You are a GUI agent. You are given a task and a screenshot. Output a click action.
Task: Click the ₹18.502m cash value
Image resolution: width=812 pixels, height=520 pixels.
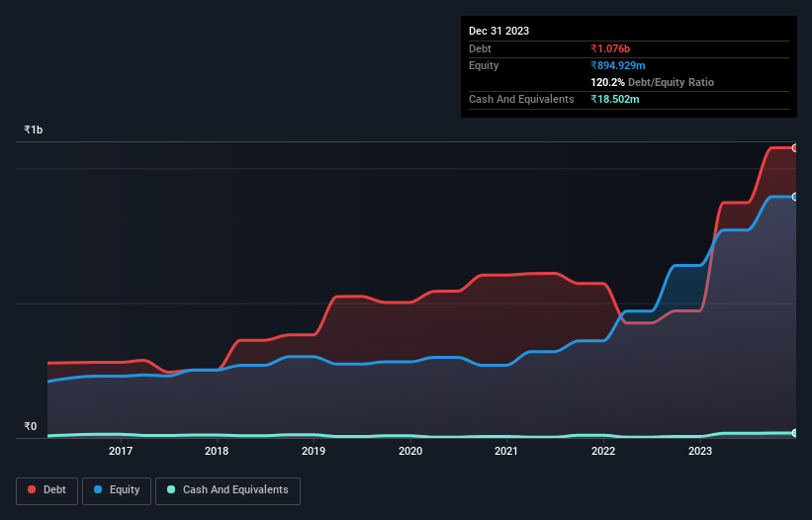click(x=615, y=99)
